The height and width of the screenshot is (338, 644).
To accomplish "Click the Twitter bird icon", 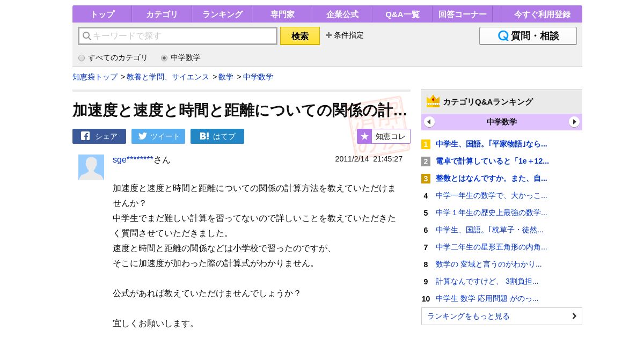I will (x=142, y=136).
